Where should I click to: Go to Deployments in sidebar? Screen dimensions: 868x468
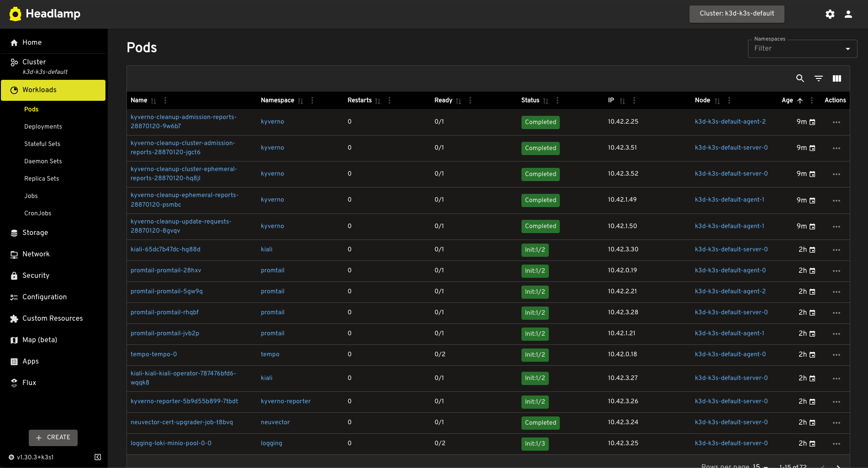pos(43,127)
